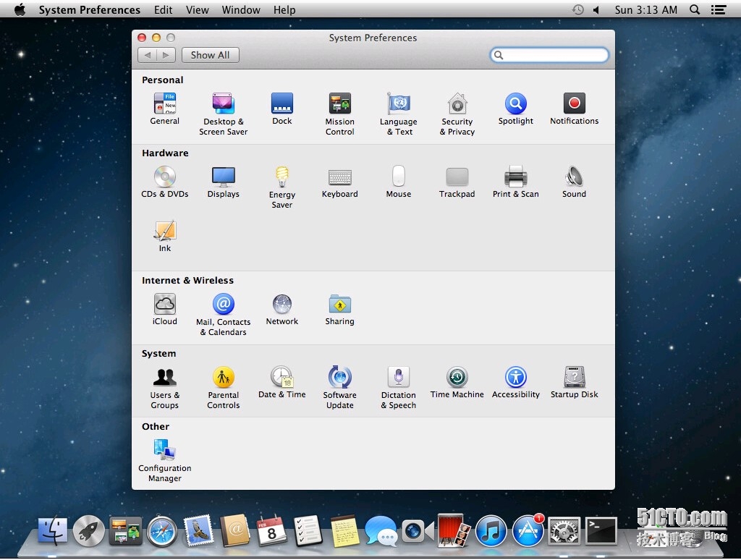The image size is (741, 560).
Task: Open Calendar from the Dock
Action: [x=271, y=531]
